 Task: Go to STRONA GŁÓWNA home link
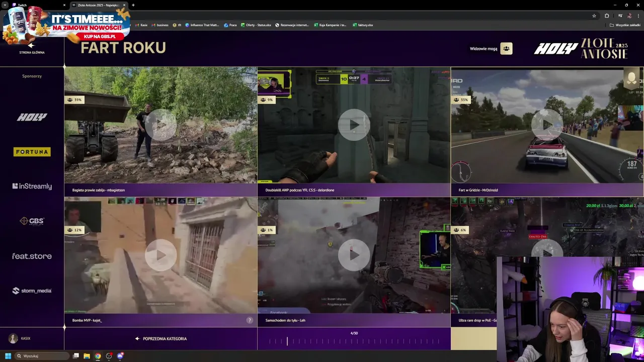32,52
